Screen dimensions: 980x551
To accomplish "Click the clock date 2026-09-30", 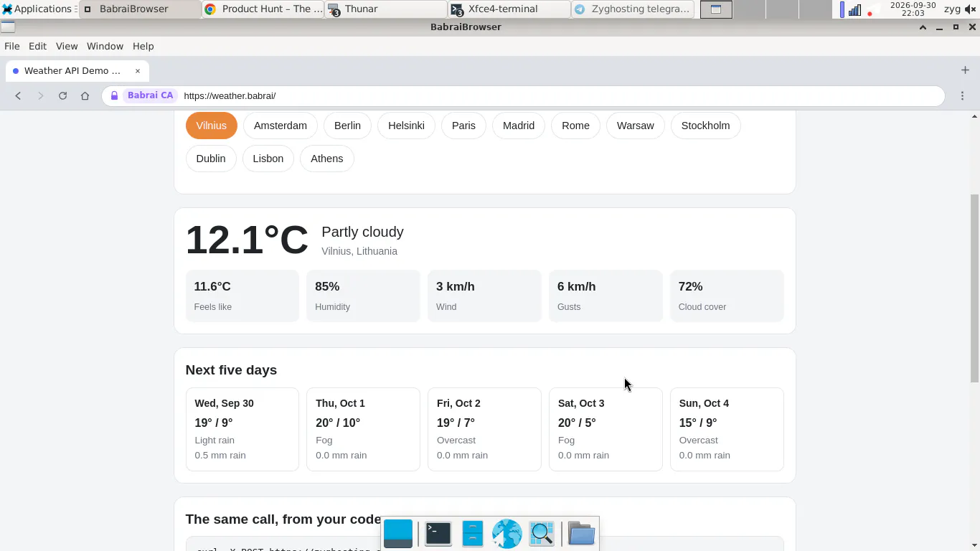I will tap(913, 5).
